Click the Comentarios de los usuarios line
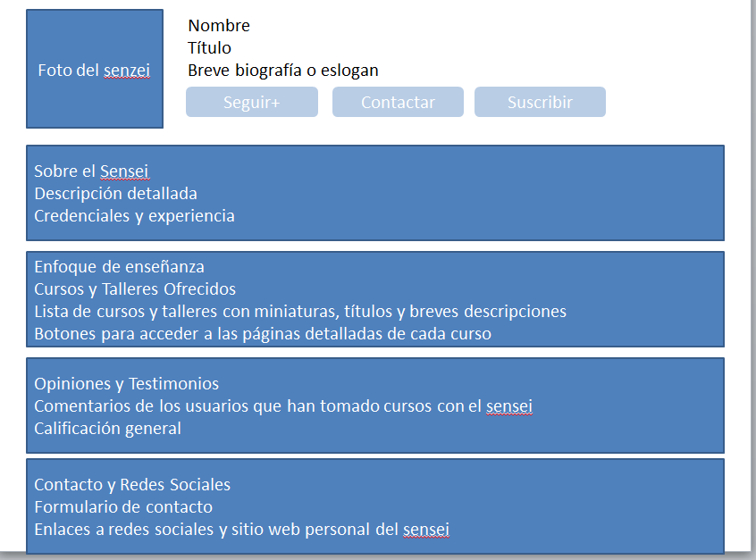 [x=283, y=406]
